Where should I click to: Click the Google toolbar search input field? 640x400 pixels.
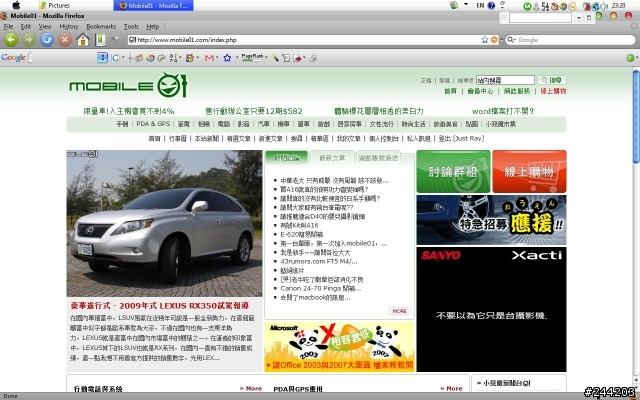(x=61, y=58)
